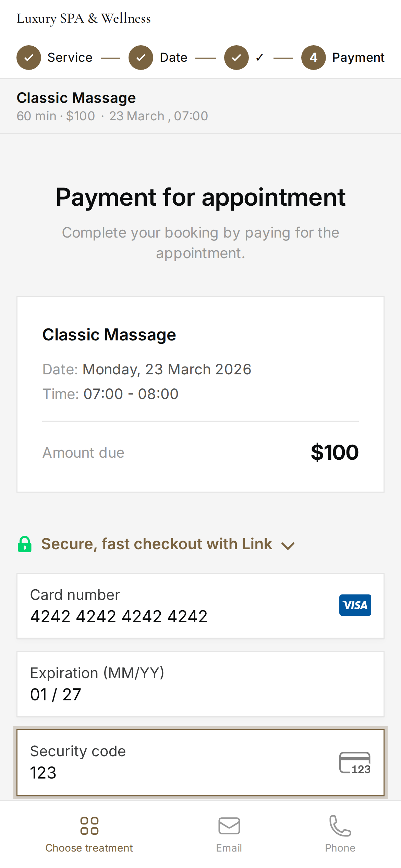Viewport: 401px width, 868px height.
Task: Click the grid icon above Choose treatment
Action: tap(89, 826)
